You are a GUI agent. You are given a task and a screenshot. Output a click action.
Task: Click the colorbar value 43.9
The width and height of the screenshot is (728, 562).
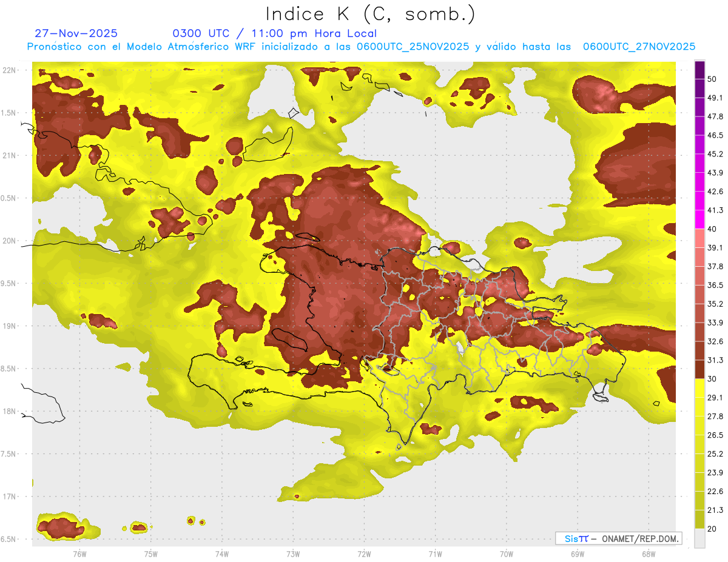click(715, 173)
